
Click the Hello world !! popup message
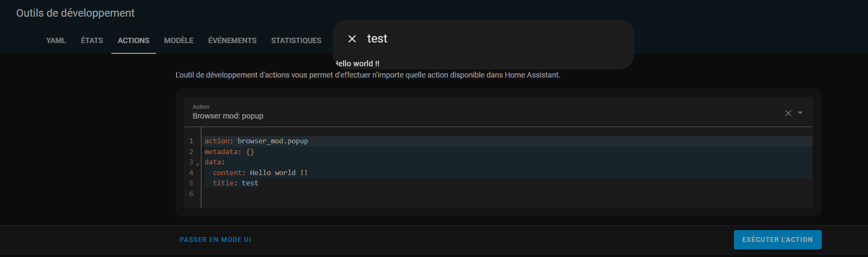358,64
